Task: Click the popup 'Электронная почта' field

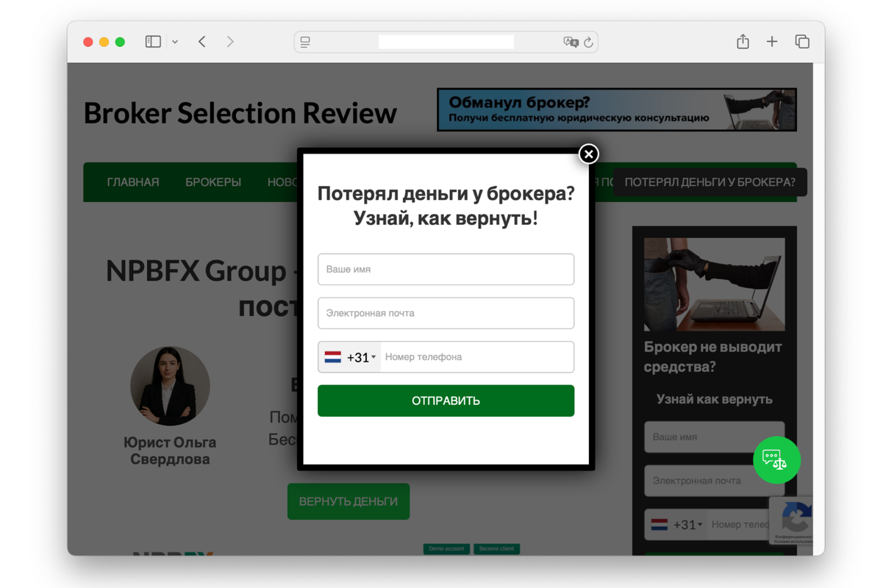Action: pos(446,313)
